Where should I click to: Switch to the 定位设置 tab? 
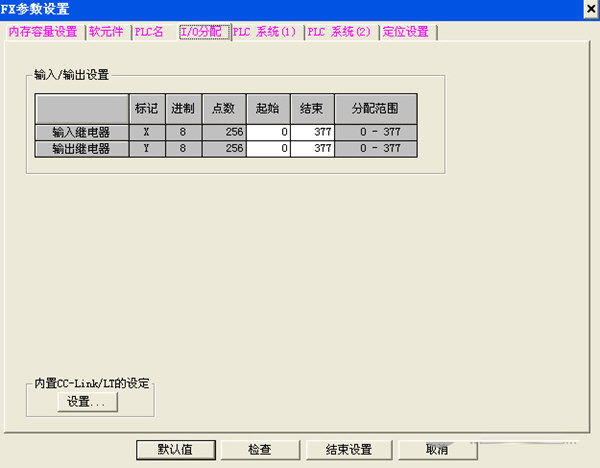tap(405, 32)
